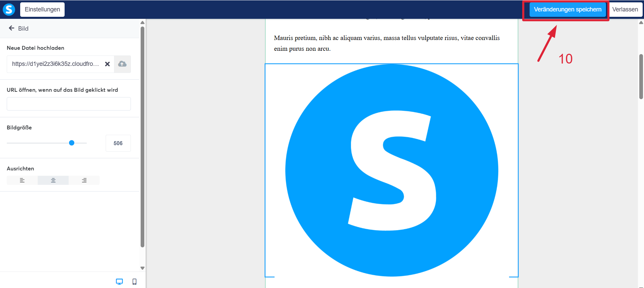Screen dimensions: 644x288
Task: Align image to the right
Action: (x=84, y=180)
